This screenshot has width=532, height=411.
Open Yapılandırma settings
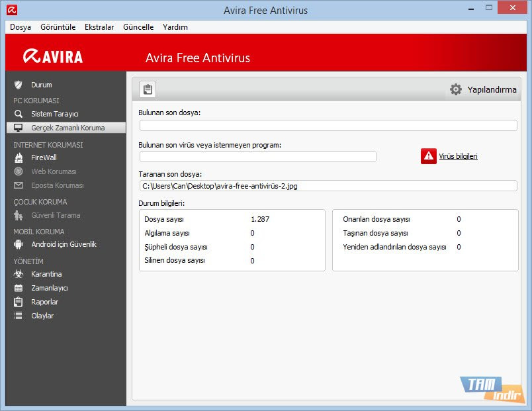492,89
